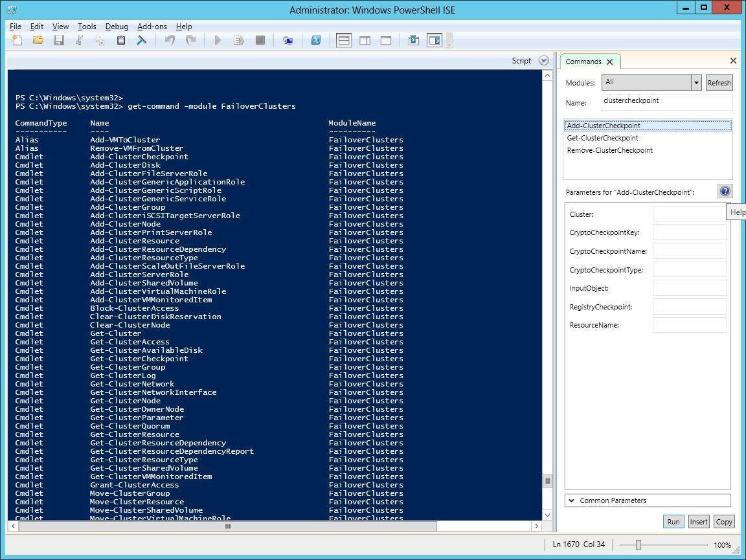
Task: Open the Modules dropdown in Commands pane
Action: 695,82
